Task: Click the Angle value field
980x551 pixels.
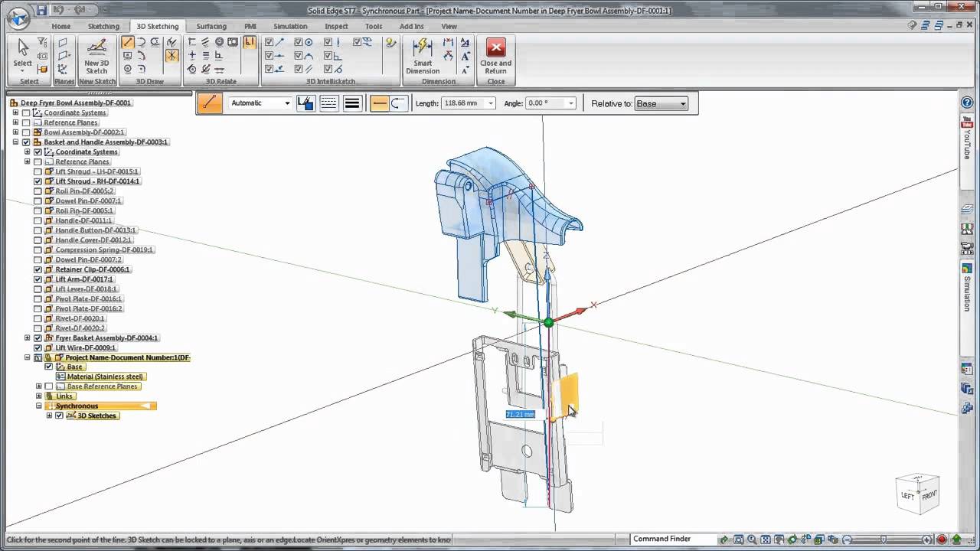Action: [x=546, y=103]
